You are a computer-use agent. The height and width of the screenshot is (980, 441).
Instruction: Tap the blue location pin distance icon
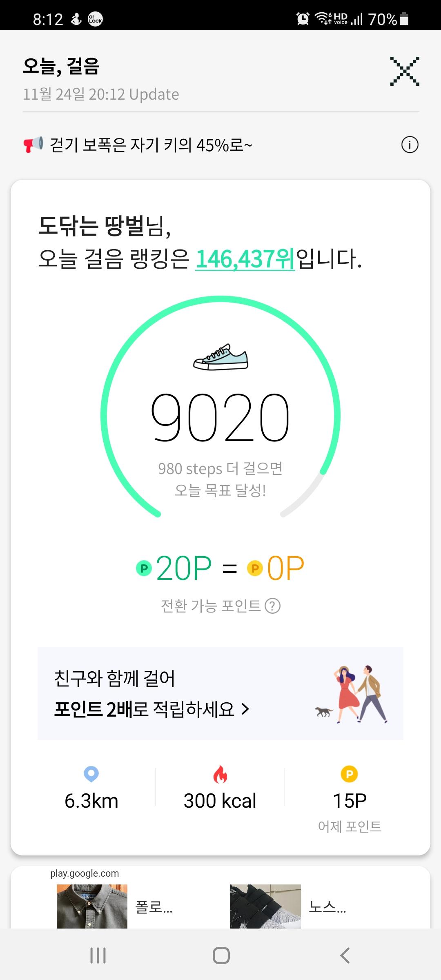click(91, 774)
